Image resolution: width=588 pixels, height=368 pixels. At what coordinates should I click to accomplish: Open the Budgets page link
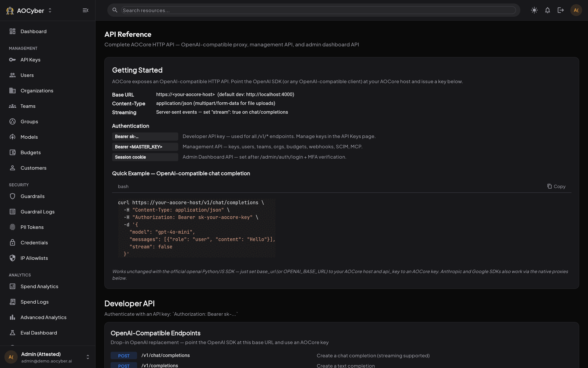pos(31,152)
